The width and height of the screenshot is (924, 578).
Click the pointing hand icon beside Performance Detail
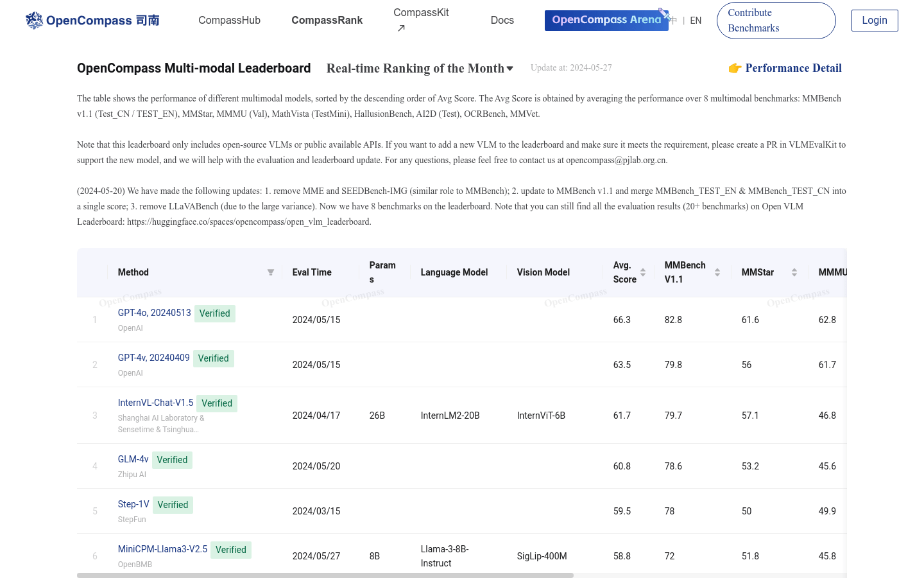point(735,68)
